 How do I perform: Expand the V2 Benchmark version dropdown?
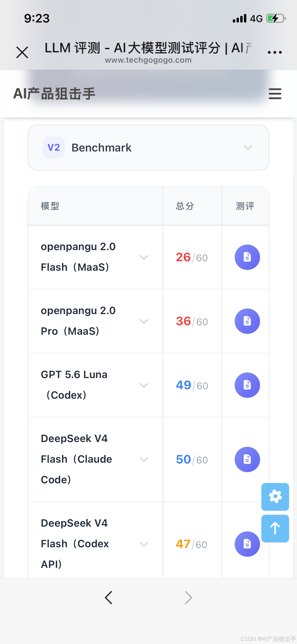148,148
